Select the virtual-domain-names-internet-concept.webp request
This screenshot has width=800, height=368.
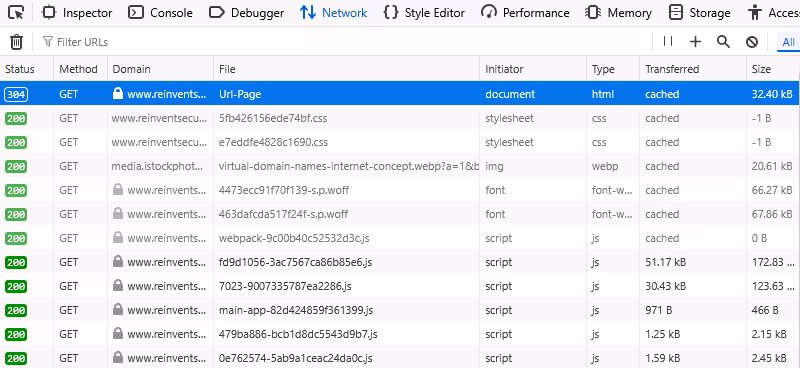(400, 166)
